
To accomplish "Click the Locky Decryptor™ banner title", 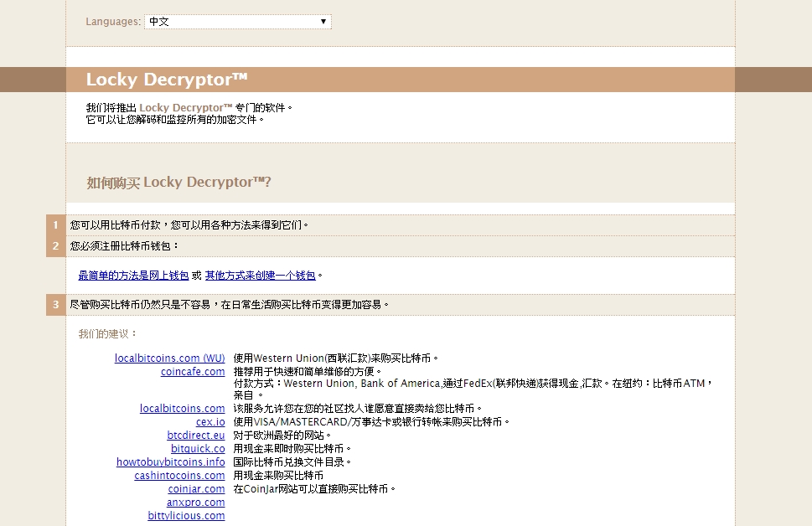I will (x=167, y=80).
